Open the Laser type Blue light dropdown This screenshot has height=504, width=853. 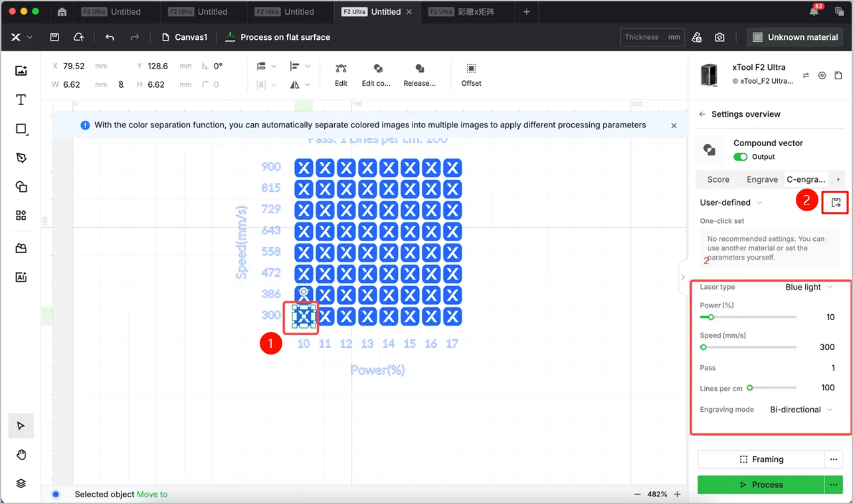click(x=808, y=287)
